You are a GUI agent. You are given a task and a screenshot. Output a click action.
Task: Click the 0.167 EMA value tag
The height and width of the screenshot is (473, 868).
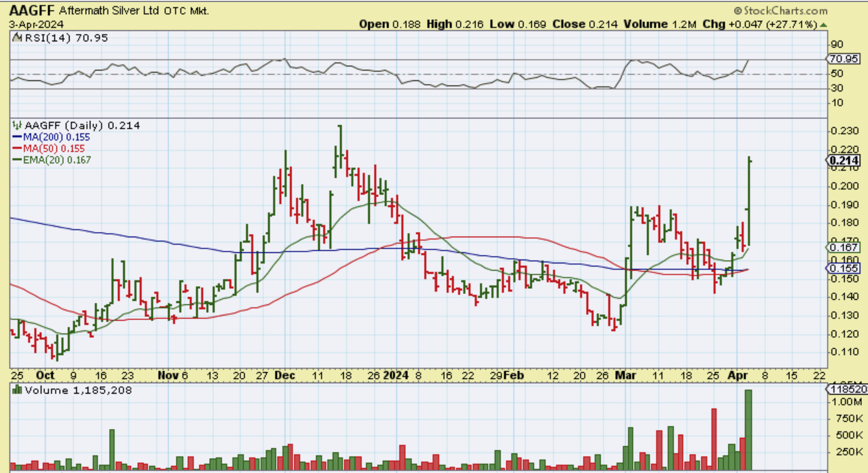843,247
